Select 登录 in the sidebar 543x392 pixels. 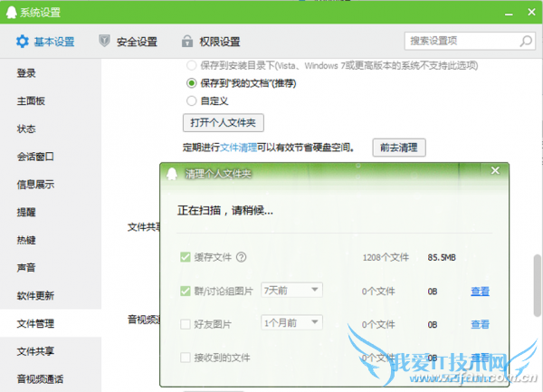click(x=51, y=73)
